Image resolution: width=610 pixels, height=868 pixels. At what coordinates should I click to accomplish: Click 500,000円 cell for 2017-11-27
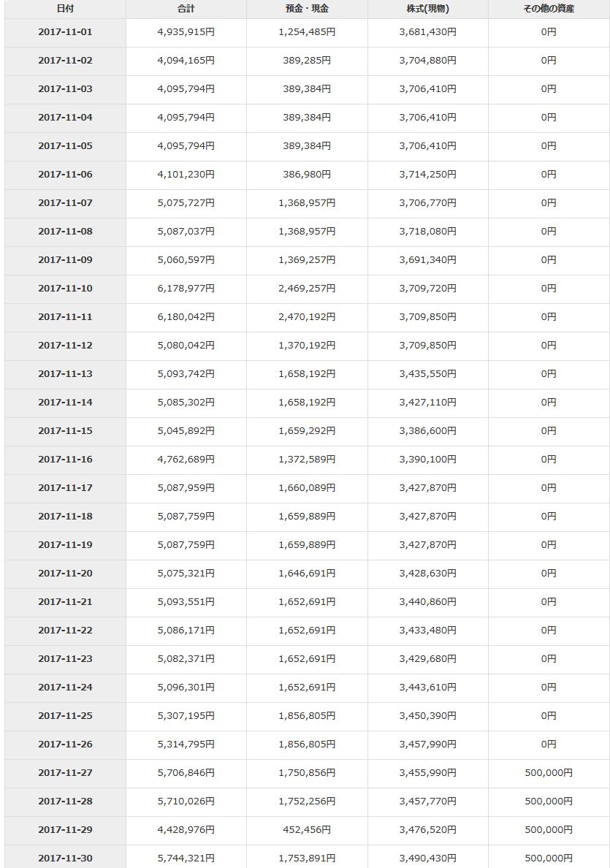tap(549, 773)
